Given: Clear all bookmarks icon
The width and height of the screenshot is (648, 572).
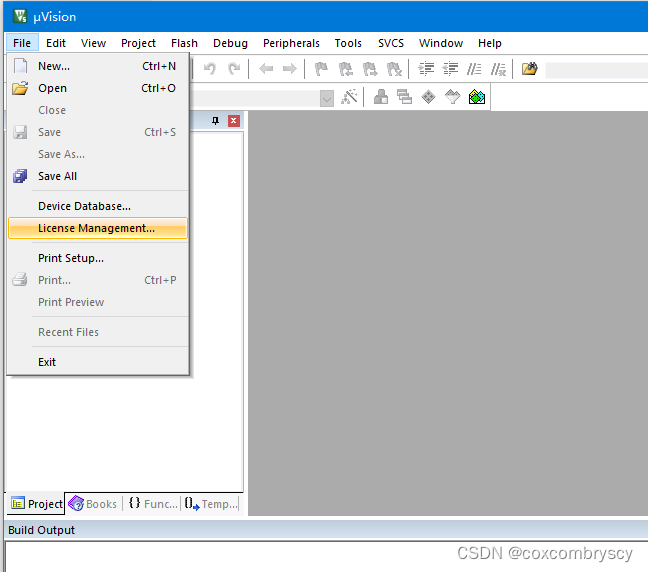Looking at the screenshot, I should [394, 69].
